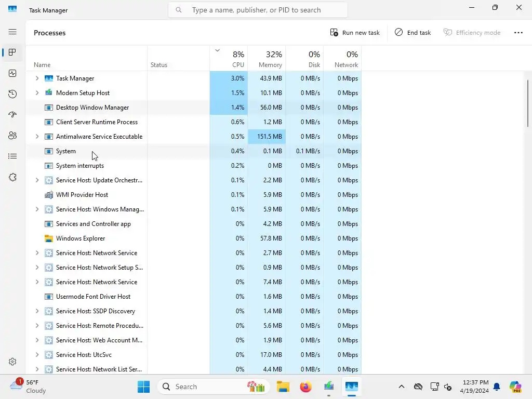
Task: Open the App history icon in sidebar
Action: tap(12, 94)
